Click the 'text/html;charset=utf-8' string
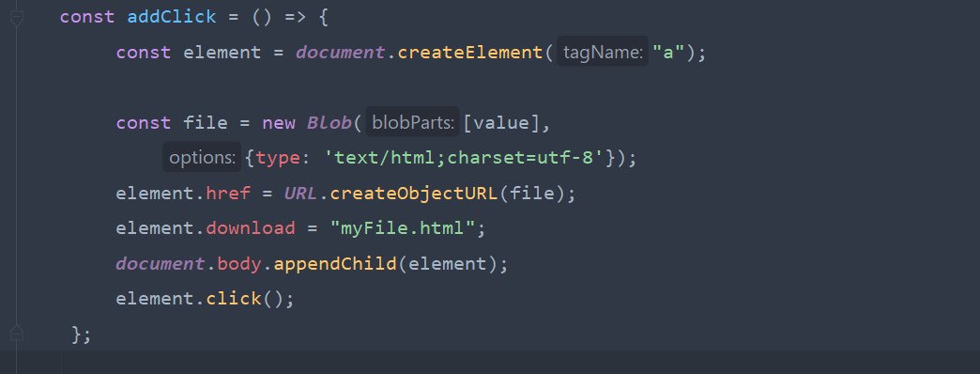The image size is (980, 374). pyautogui.click(x=464, y=158)
